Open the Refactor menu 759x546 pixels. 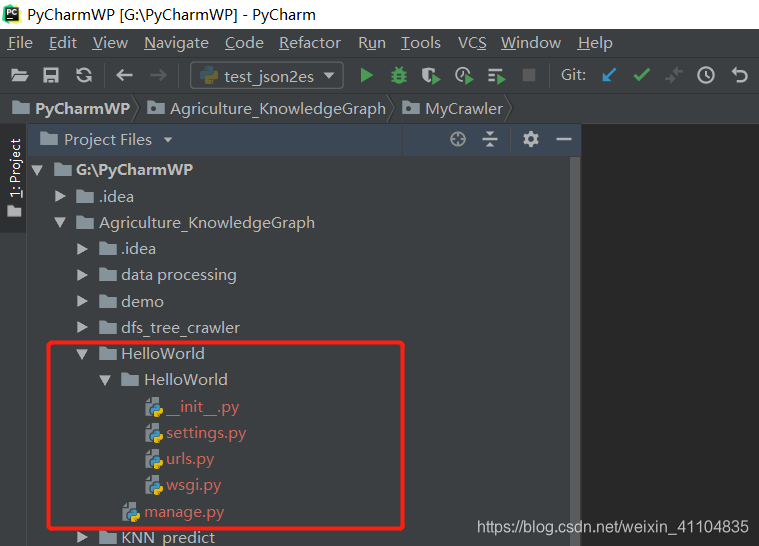(310, 43)
